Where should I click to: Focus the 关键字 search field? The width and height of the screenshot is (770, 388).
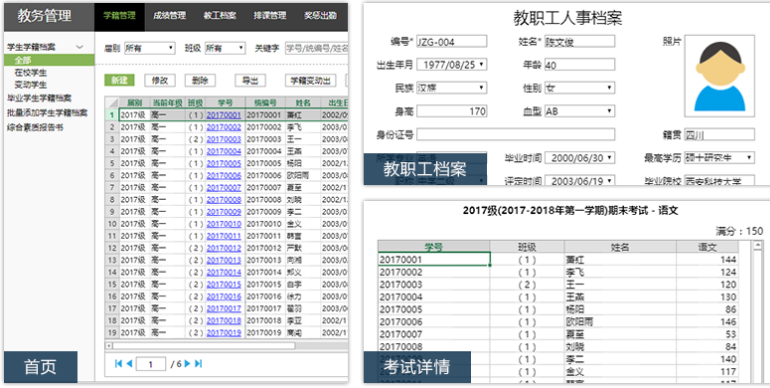tap(317, 48)
